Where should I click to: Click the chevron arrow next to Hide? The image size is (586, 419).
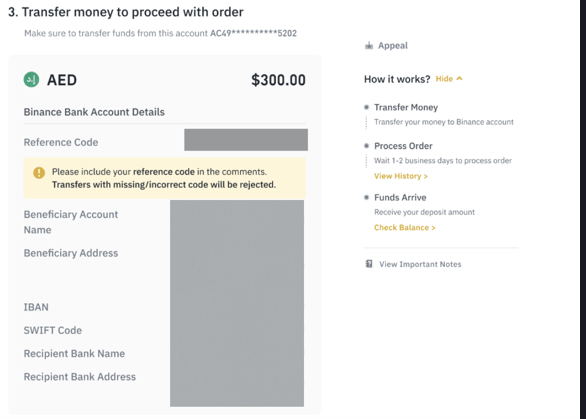tap(460, 78)
